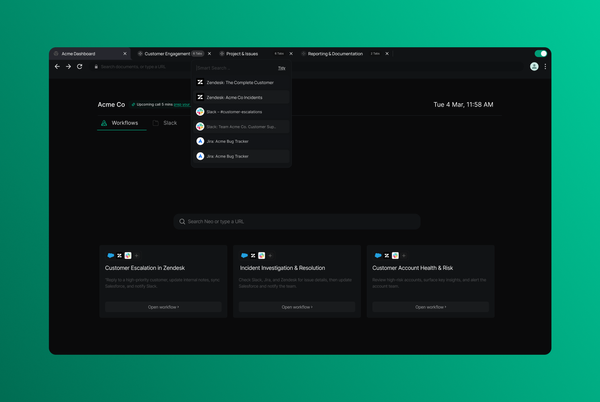Toggle the green switch in the tab bar
Image resolution: width=600 pixels, height=402 pixels.
click(541, 54)
